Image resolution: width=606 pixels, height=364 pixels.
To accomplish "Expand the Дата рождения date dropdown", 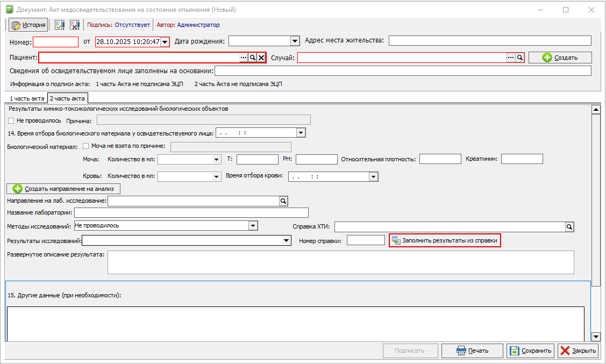I will [x=295, y=41].
